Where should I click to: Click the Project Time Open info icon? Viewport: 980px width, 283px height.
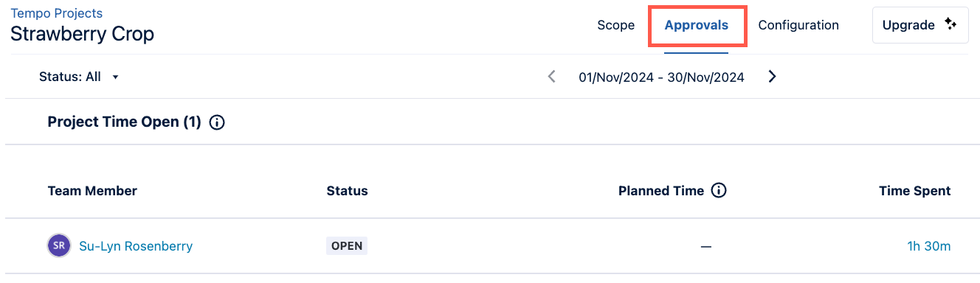217,123
